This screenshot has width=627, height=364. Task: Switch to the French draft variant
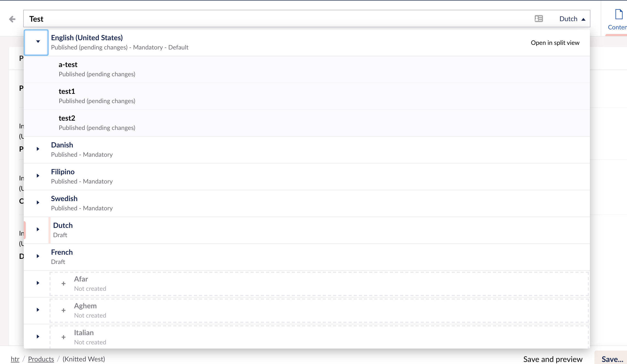[x=319, y=257]
